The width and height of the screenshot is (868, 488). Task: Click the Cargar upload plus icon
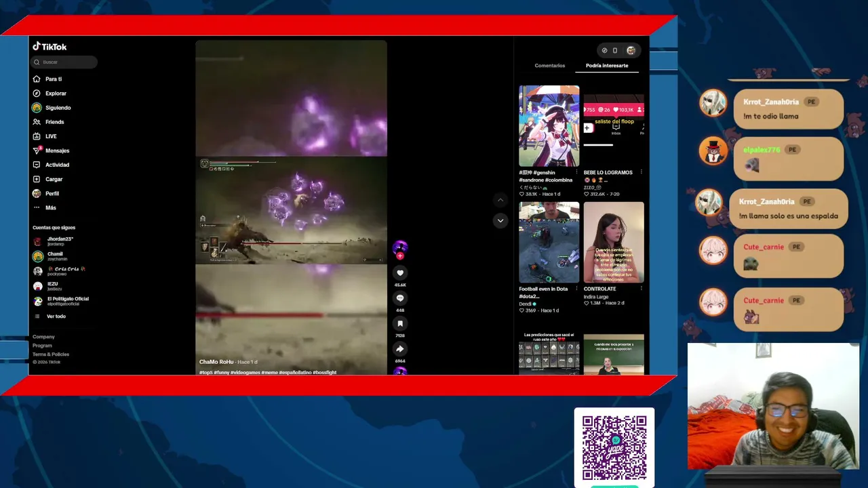pos(37,179)
